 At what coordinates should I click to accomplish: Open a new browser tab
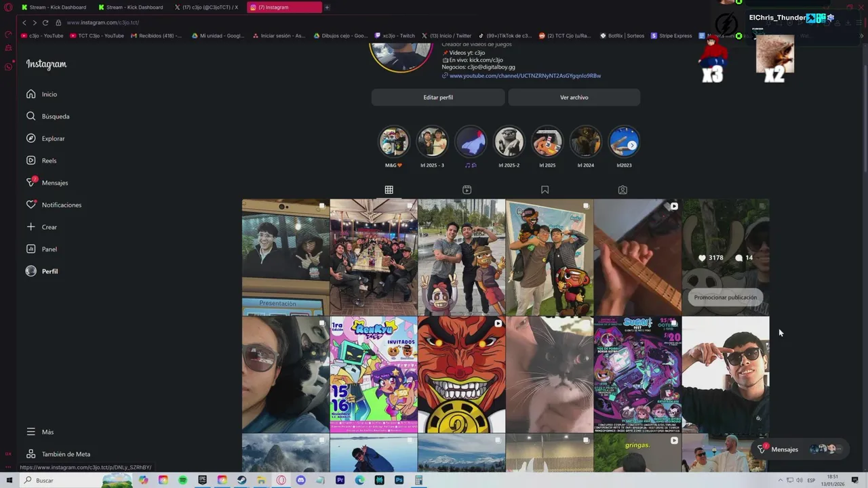pyautogui.click(x=327, y=7)
